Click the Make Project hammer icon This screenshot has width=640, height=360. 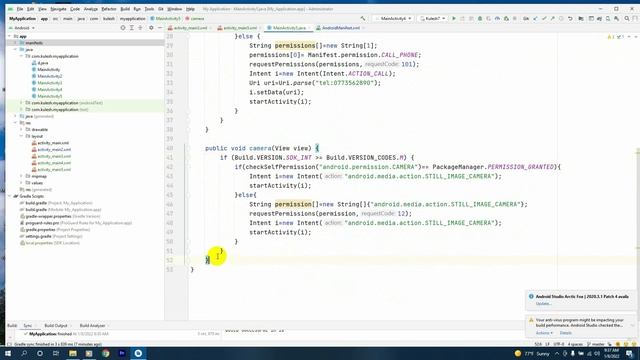point(362,18)
